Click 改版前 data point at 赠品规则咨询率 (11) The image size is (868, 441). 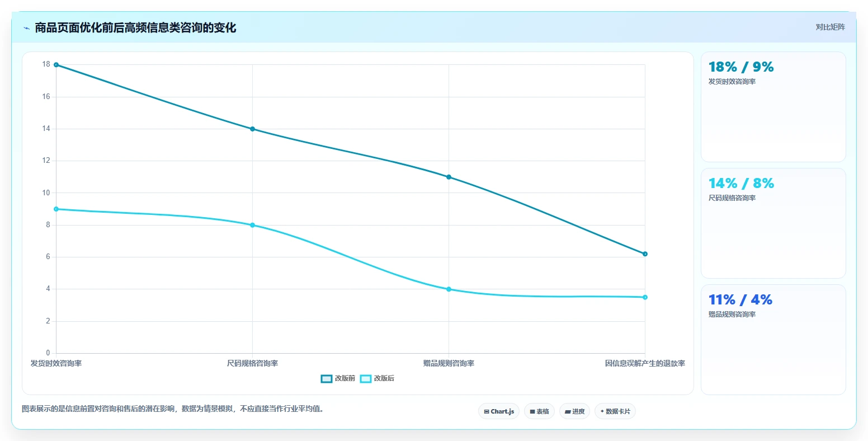coord(449,177)
